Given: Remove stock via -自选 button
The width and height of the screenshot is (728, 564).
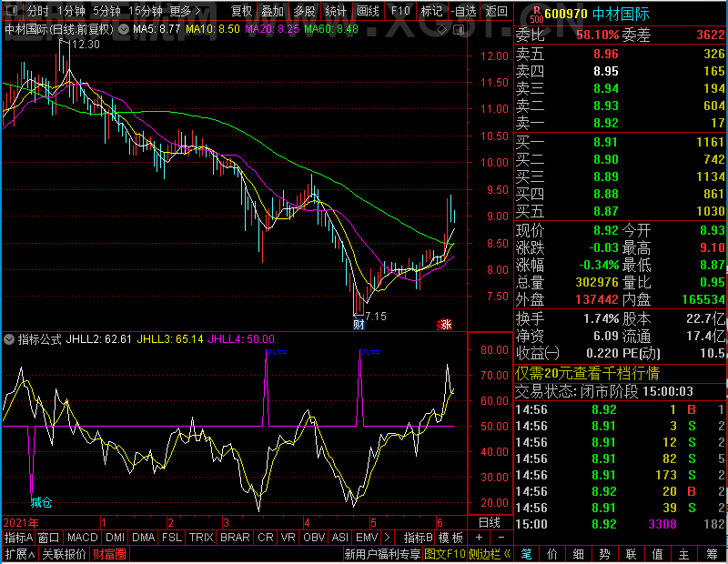Looking at the screenshot, I should (463, 11).
